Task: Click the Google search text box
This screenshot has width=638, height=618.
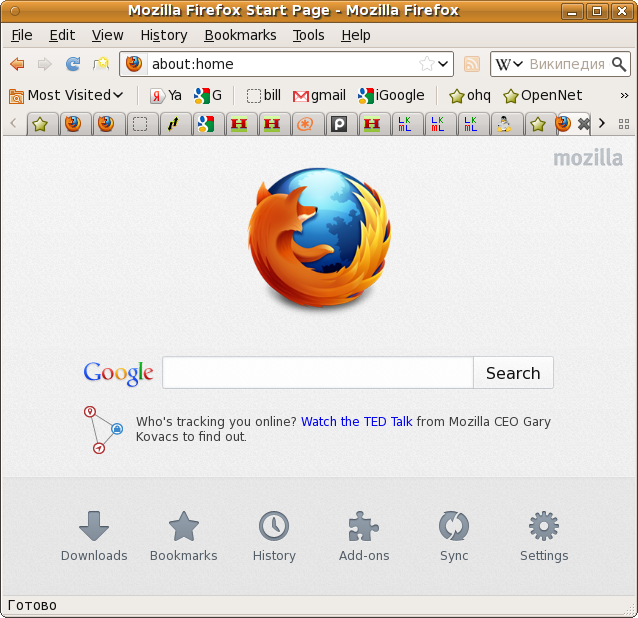Action: click(x=318, y=373)
